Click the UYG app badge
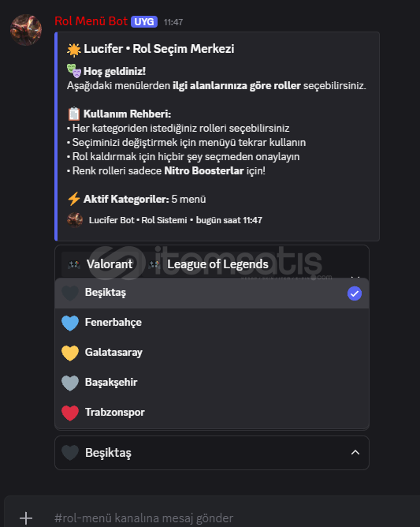 tap(144, 22)
